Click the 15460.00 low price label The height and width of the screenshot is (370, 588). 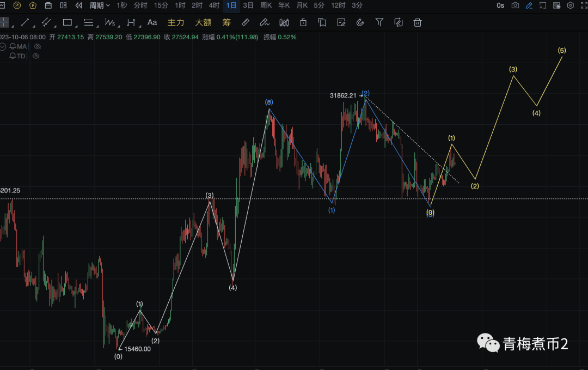[137, 349]
